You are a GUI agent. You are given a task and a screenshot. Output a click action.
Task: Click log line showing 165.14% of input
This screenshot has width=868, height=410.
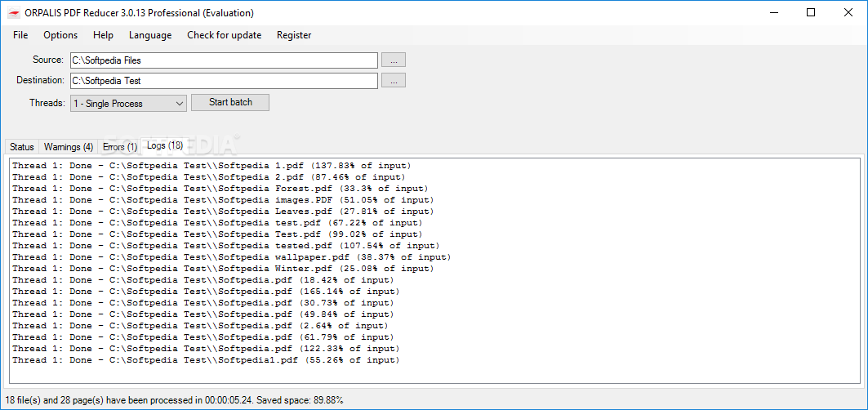pyautogui.click(x=206, y=292)
